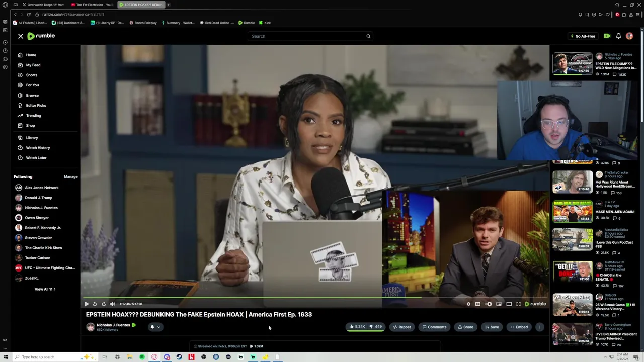
Task: Toggle closed captions on the player
Action: point(478,304)
